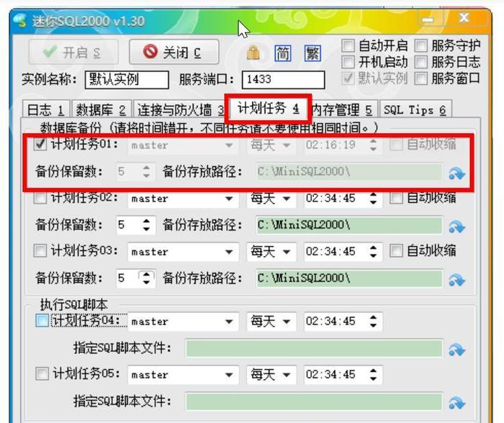Adjust 备份保留数 spinner for 计划任务03
The image size is (504, 423).
pos(146,278)
